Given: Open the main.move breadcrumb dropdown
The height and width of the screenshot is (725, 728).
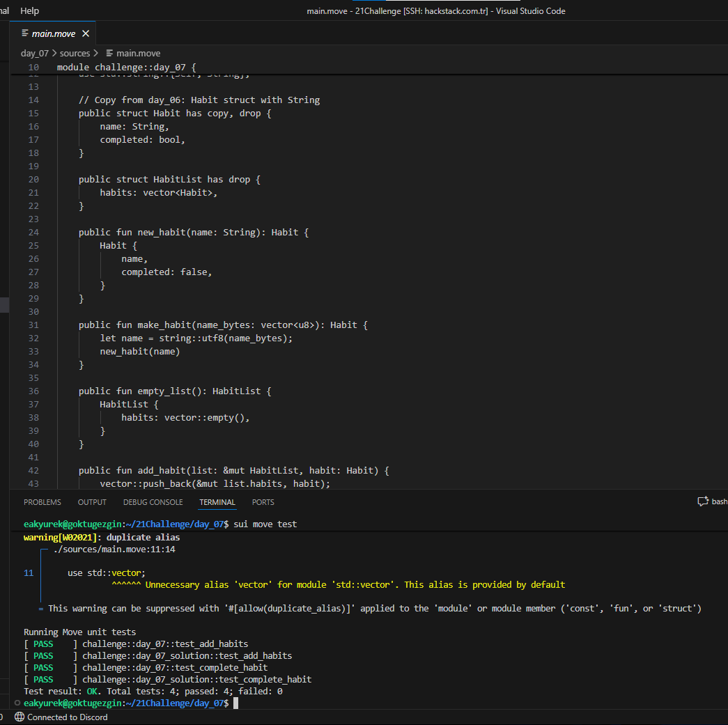Looking at the screenshot, I should click(x=138, y=54).
